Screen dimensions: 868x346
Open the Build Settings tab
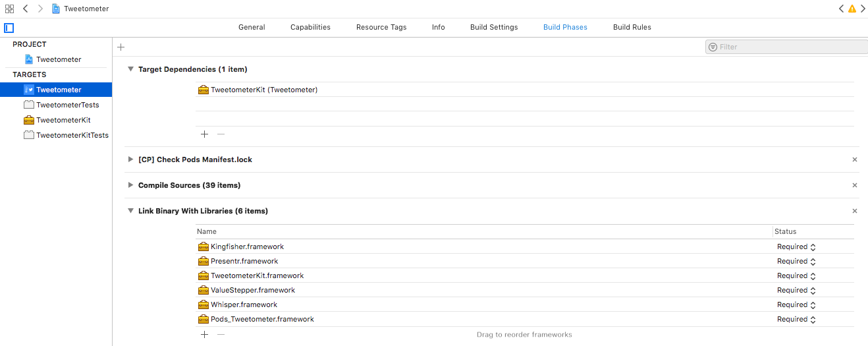tap(494, 27)
